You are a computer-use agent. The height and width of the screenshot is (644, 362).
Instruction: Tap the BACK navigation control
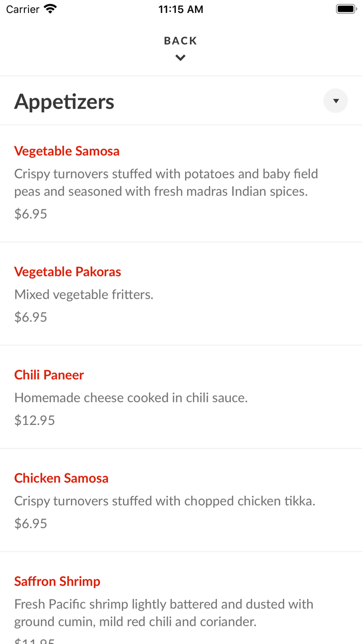point(180,40)
